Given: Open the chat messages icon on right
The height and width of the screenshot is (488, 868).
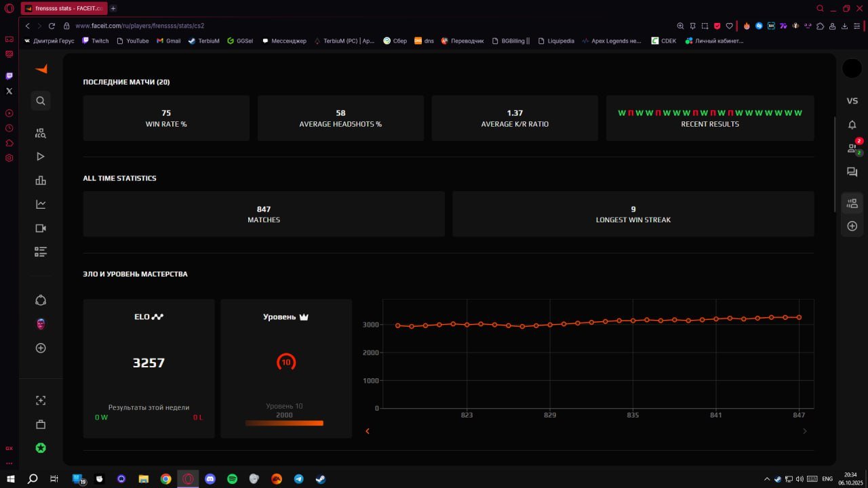Looking at the screenshot, I should coord(852,172).
